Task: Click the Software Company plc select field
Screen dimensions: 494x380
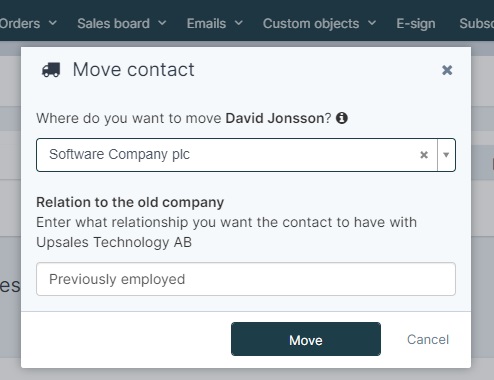Action: tap(246, 155)
